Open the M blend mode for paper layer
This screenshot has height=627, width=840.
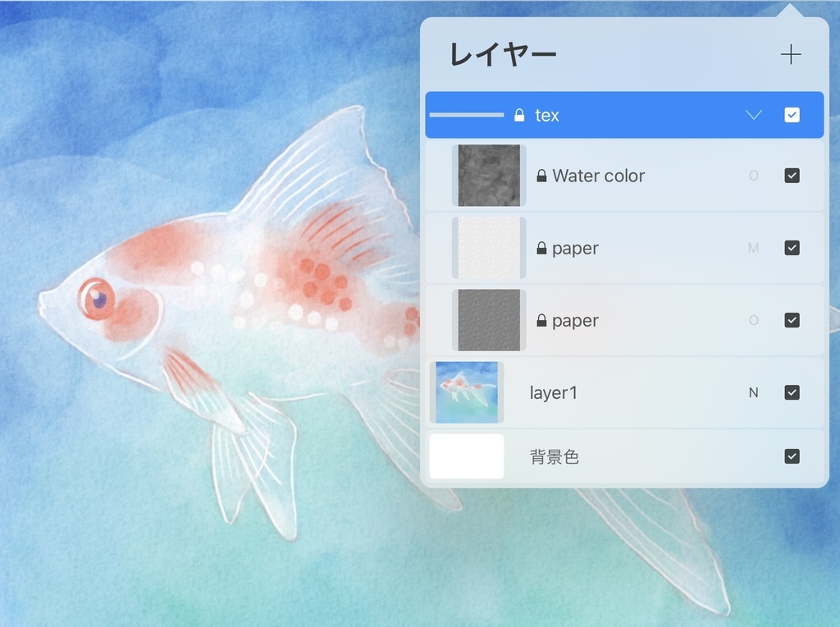[754, 248]
